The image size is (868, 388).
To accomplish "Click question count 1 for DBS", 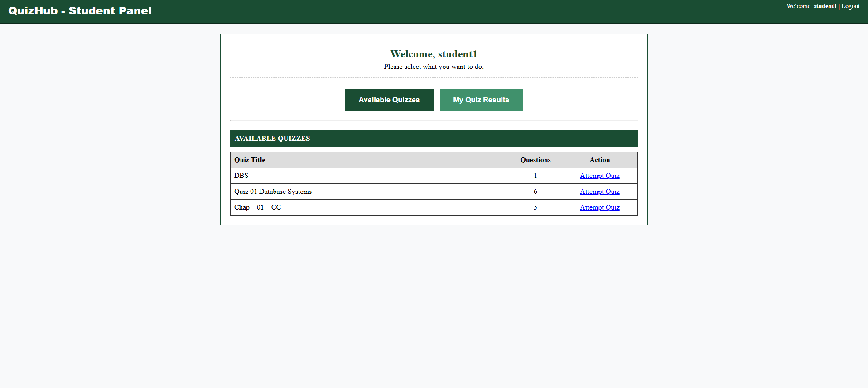I will [x=535, y=176].
